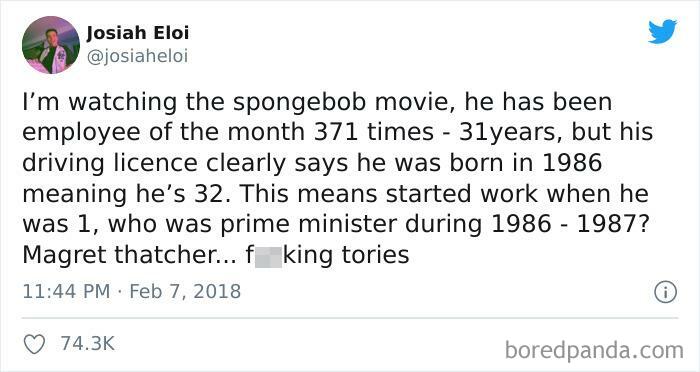Open the tweet info circle icon
Image resolution: width=700 pixels, height=372 pixels.
click(x=665, y=292)
